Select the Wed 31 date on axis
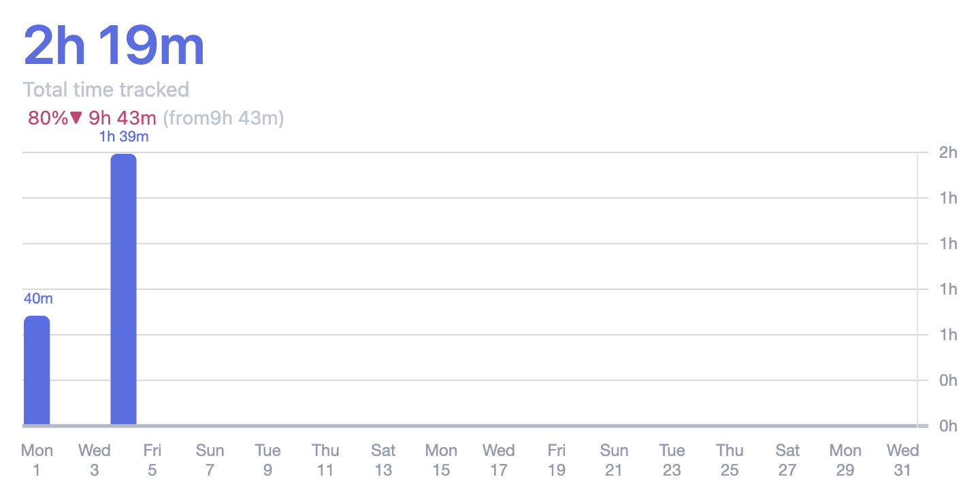The width and height of the screenshot is (980, 494). [903, 460]
